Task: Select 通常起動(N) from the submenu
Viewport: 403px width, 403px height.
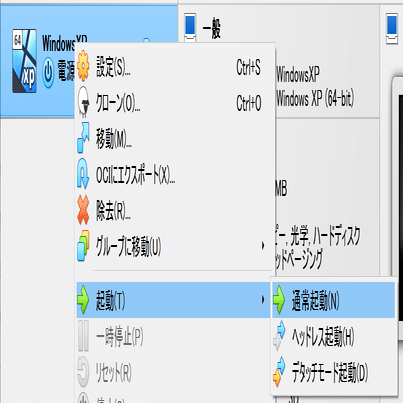Action: 333,300
